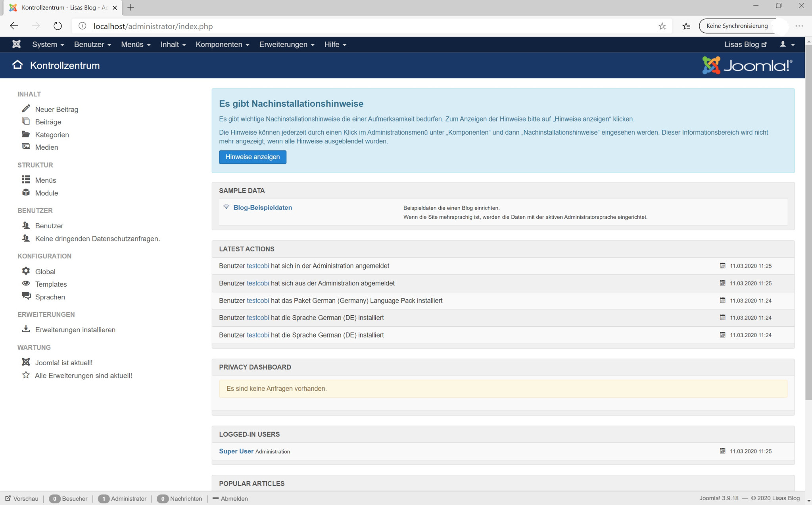This screenshot has width=812, height=505.
Task: Open the Erweiterungen menu
Action: (286, 44)
